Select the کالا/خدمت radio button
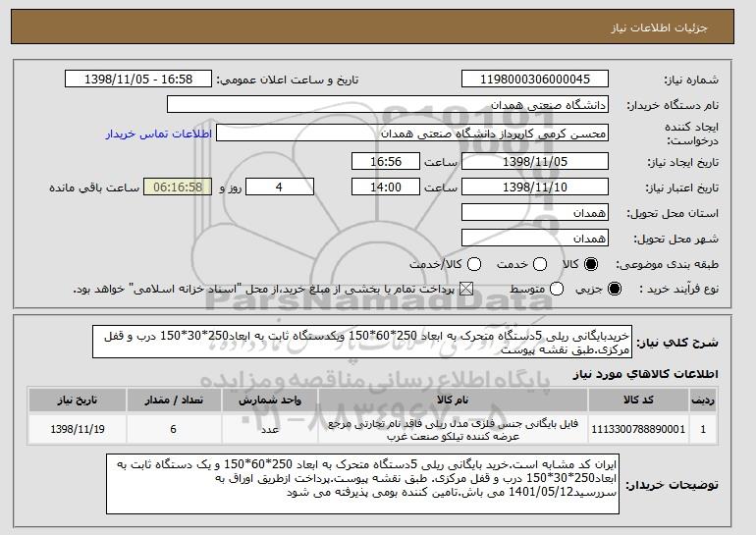The width and height of the screenshot is (756, 535). [474, 264]
